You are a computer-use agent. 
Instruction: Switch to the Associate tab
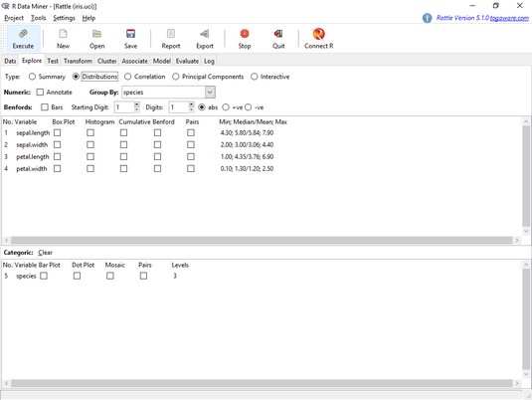pyautogui.click(x=134, y=61)
